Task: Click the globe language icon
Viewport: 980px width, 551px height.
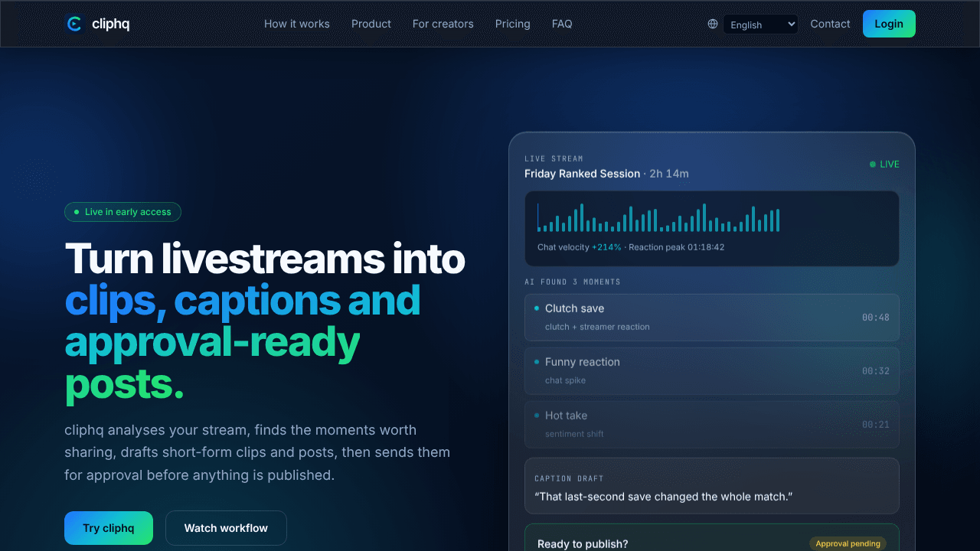Action: pos(713,24)
